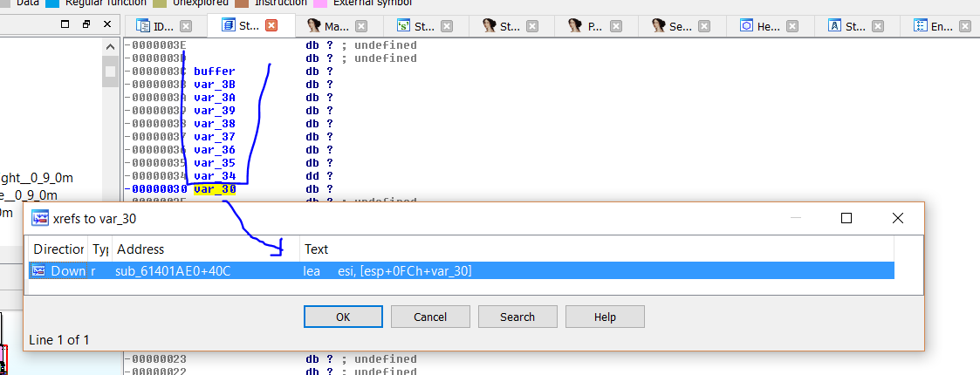
Task: Click the xref row's Down direction icon
Action: (x=40, y=270)
